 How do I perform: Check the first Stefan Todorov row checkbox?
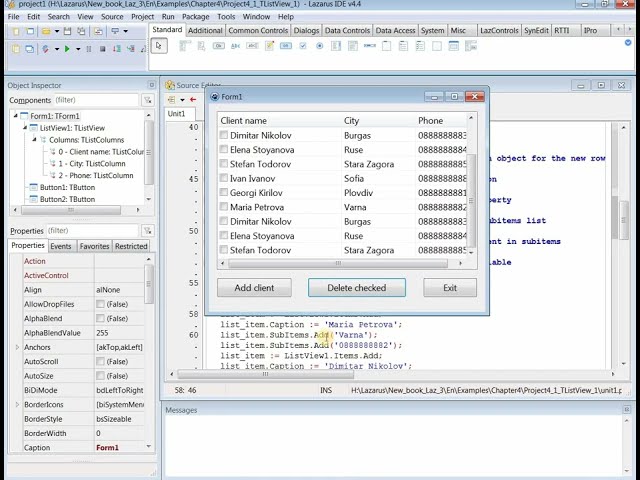[224, 163]
